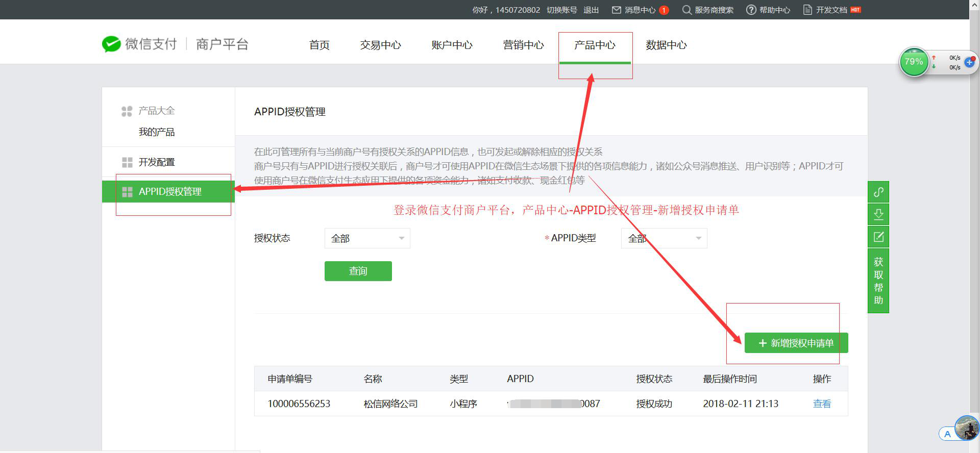This screenshot has width=980, height=453.
Task: Open the 消息中心 envelope icon
Action: 617,10
